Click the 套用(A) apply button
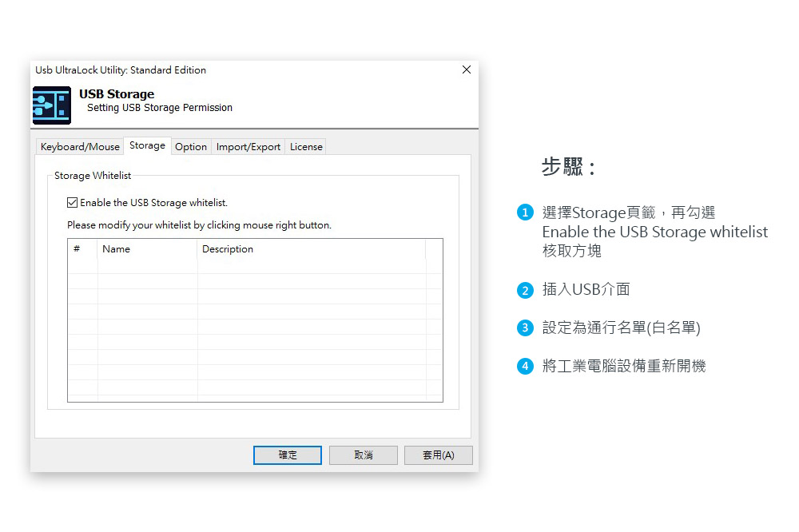Image resolution: width=799 pixels, height=532 pixels. click(x=438, y=455)
